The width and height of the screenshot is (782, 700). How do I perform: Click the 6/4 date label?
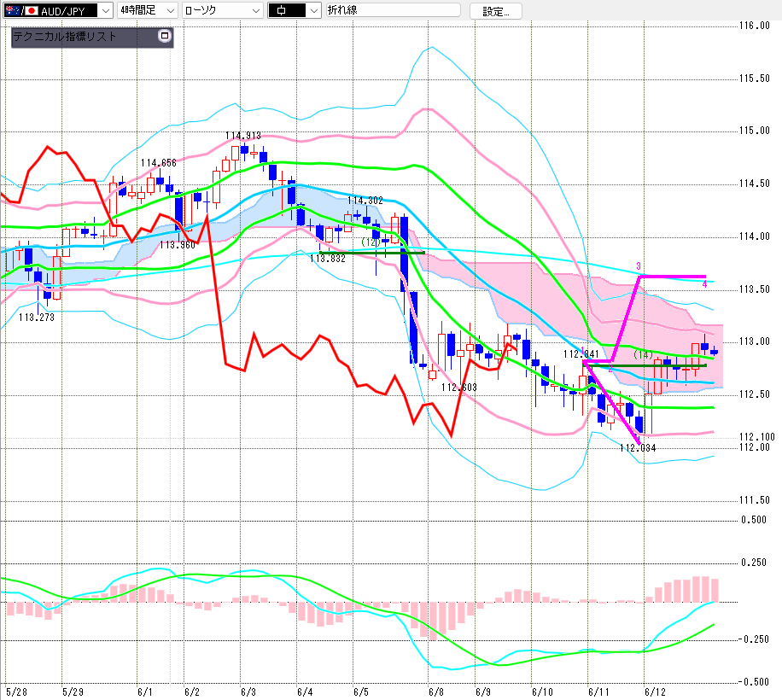pos(305,692)
